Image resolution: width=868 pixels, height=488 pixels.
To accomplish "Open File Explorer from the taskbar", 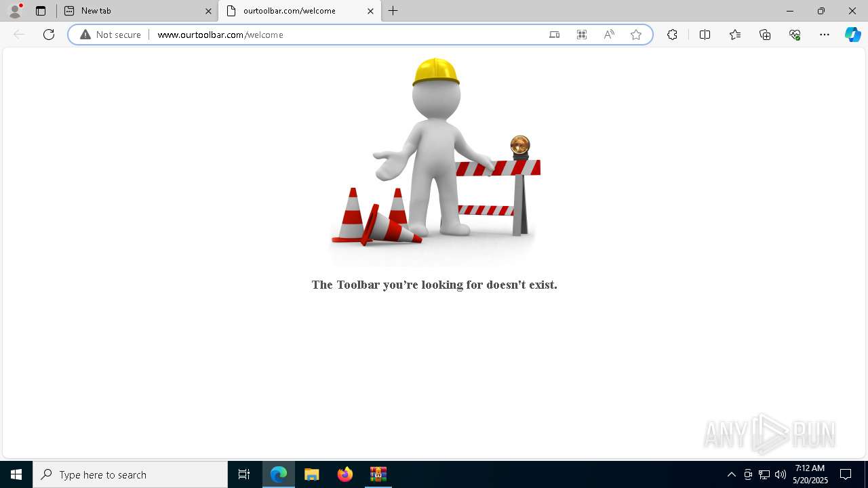I will (312, 474).
